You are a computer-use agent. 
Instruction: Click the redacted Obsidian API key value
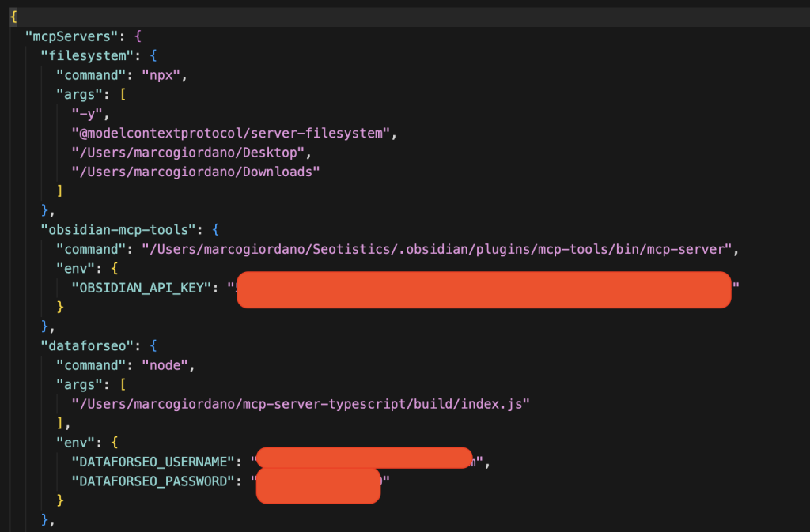[x=483, y=289]
